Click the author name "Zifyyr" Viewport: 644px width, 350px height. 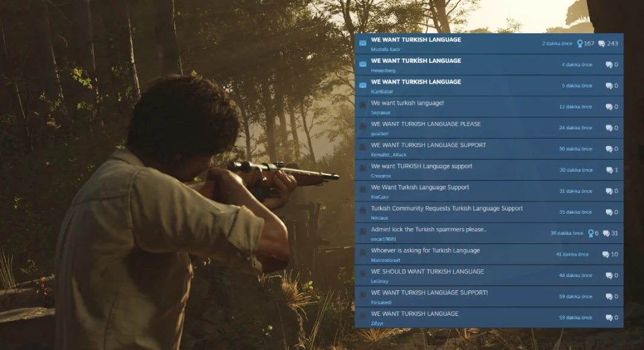(377, 323)
